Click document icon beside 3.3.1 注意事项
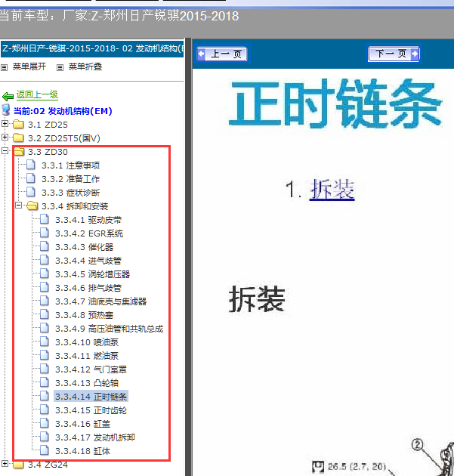The image size is (454, 476). pos(31,165)
